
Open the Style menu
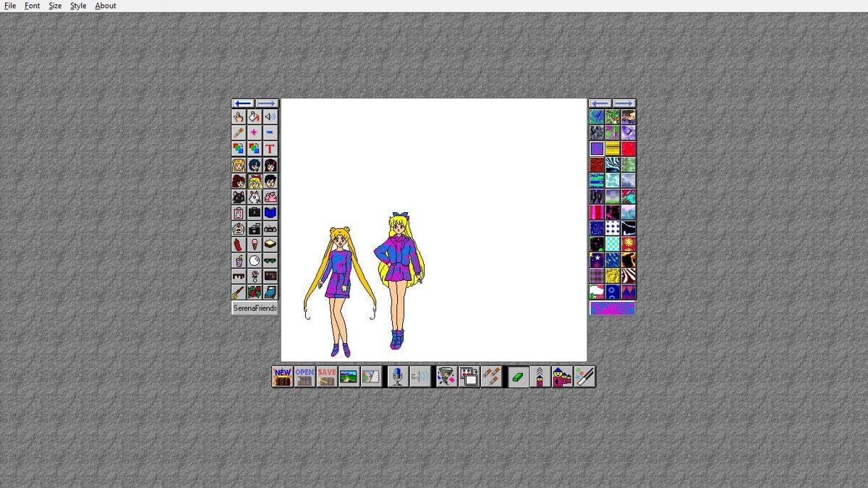coord(78,6)
